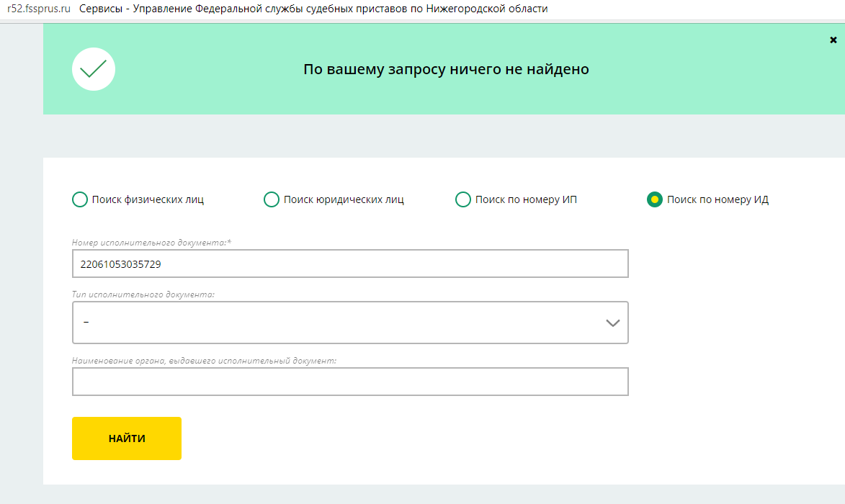
Task: Click the 'Наименование органа' field label
Action: pyautogui.click(x=205, y=361)
